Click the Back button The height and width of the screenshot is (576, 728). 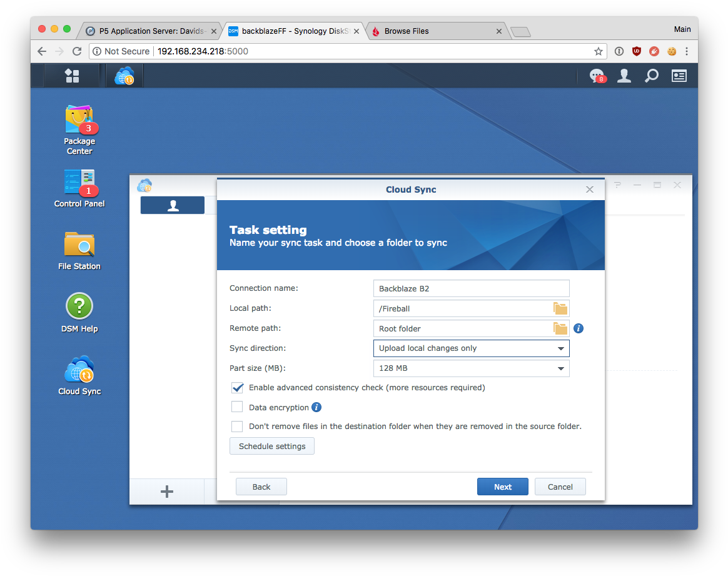coord(261,487)
